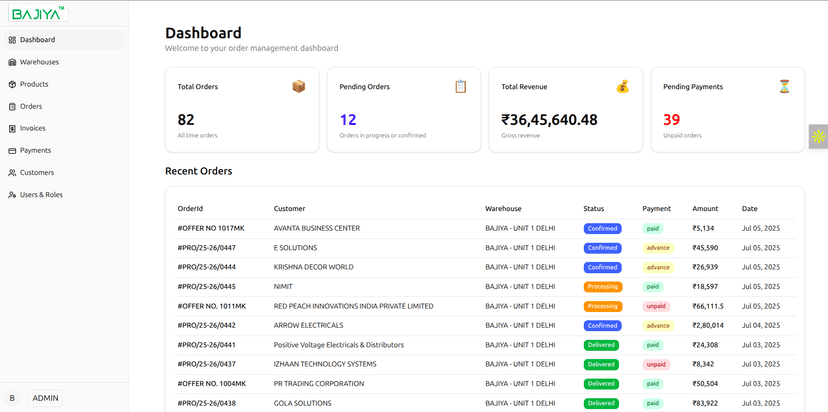Click the Delivered badge for PR TRADING CORPORATION
This screenshot has width=828, height=412.
coord(601,384)
